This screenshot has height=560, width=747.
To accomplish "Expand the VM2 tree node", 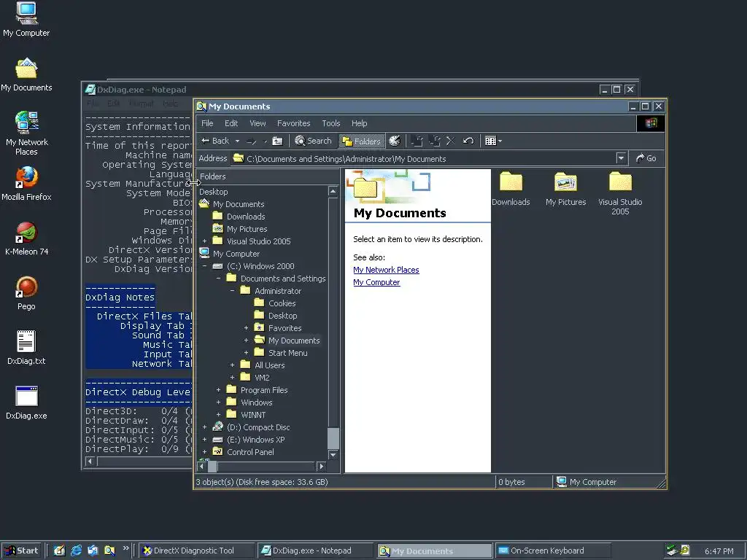I will 232,378.
